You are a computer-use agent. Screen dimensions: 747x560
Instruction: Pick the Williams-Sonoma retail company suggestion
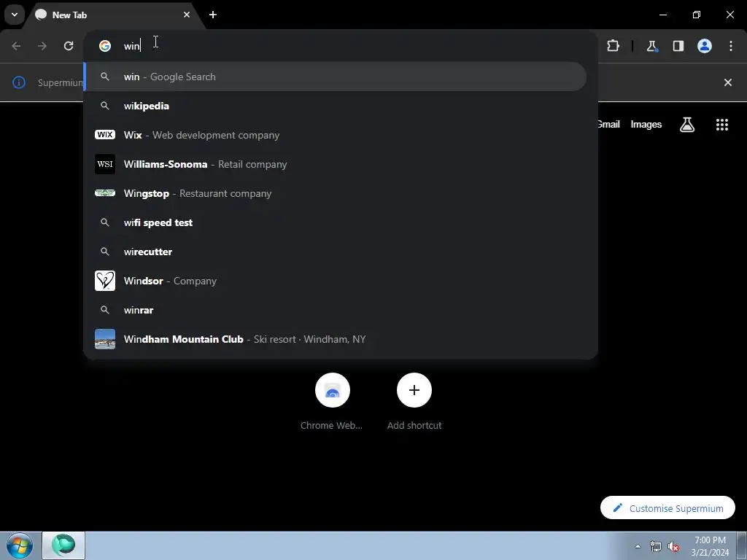coord(336,164)
